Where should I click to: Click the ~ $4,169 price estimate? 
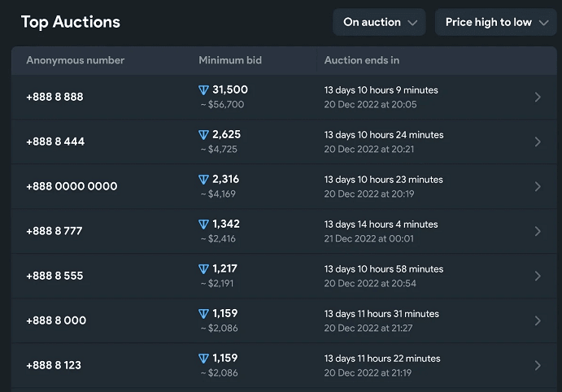click(x=218, y=194)
